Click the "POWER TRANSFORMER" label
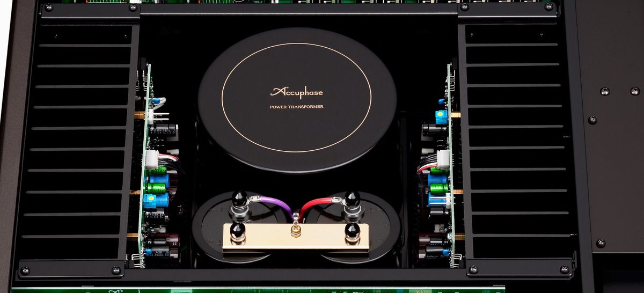 click(x=296, y=107)
